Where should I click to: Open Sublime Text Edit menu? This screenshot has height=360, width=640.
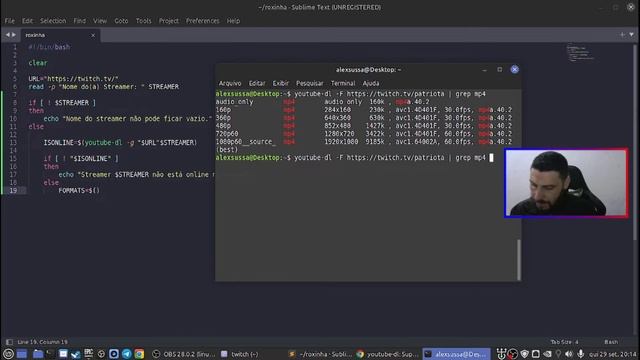(x=27, y=21)
